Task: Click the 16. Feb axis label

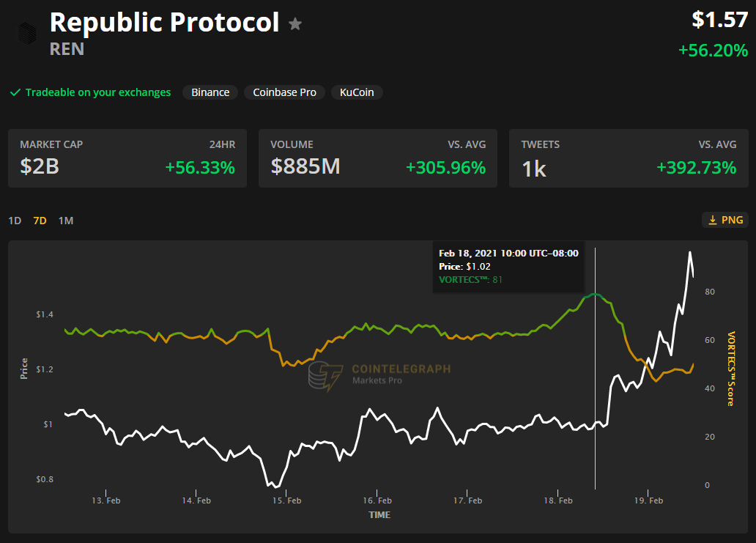Action: tap(377, 500)
